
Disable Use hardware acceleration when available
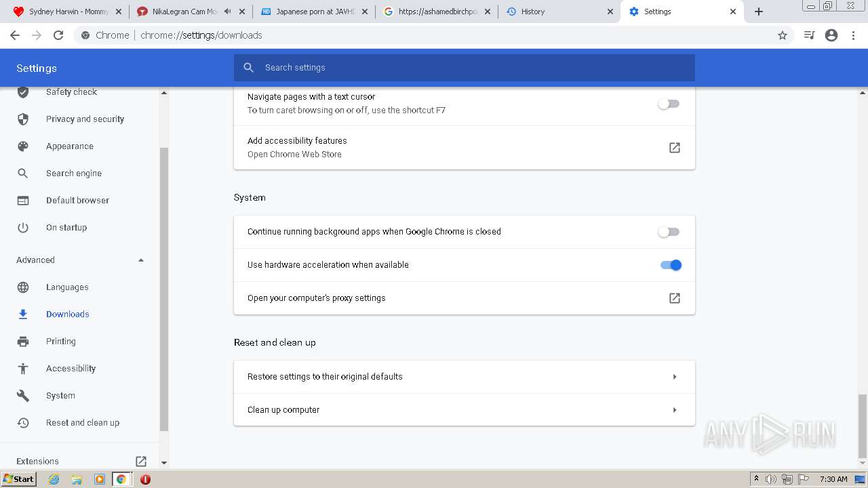click(x=671, y=265)
